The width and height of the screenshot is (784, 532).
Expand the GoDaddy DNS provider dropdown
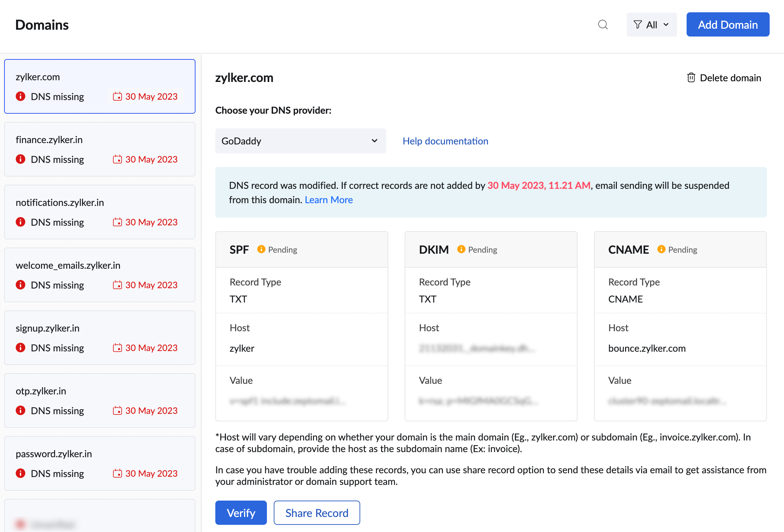point(300,141)
